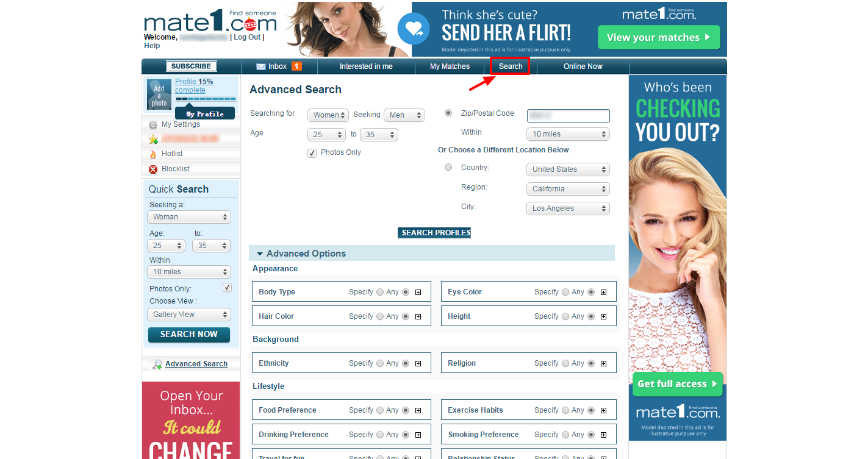Expand Religion plus icon
868x459 pixels.
(604, 364)
